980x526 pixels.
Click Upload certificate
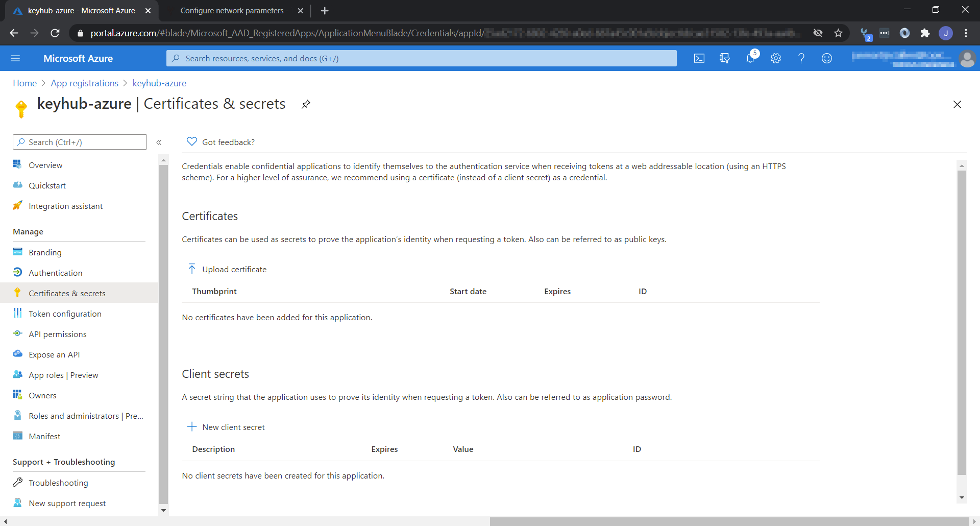point(234,269)
